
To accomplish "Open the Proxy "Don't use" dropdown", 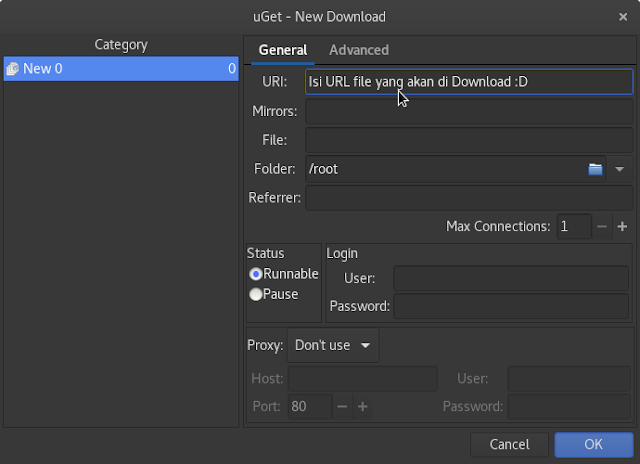I will 333,345.
